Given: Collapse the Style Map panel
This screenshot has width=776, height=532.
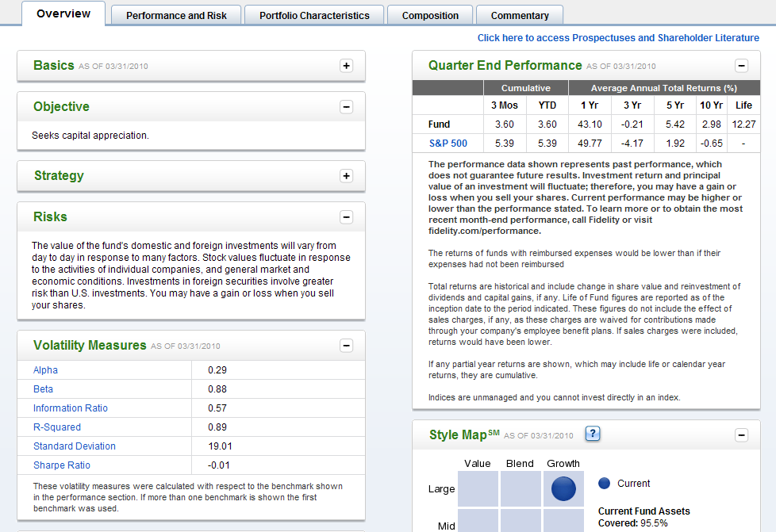Looking at the screenshot, I should tap(741, 435).
